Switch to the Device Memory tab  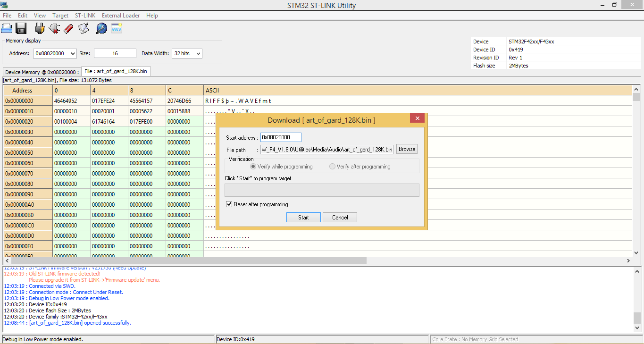click(42, 72)
